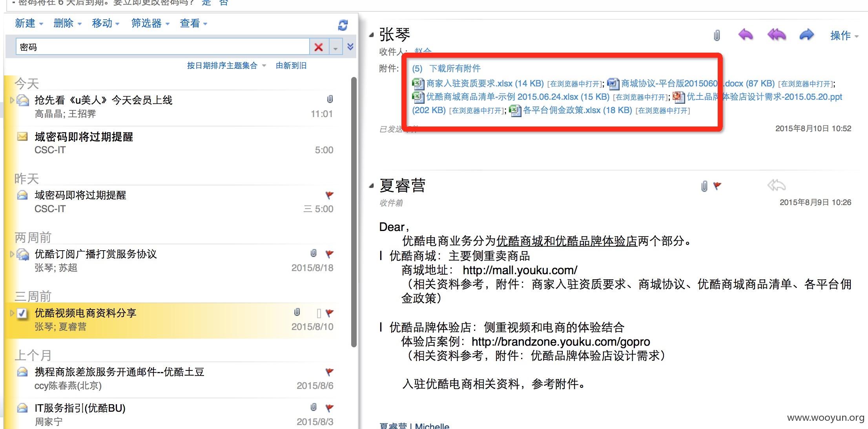Click greyed reply-all icon in 夏睿营 message
The image size is (868, 429).
point(776,185)
